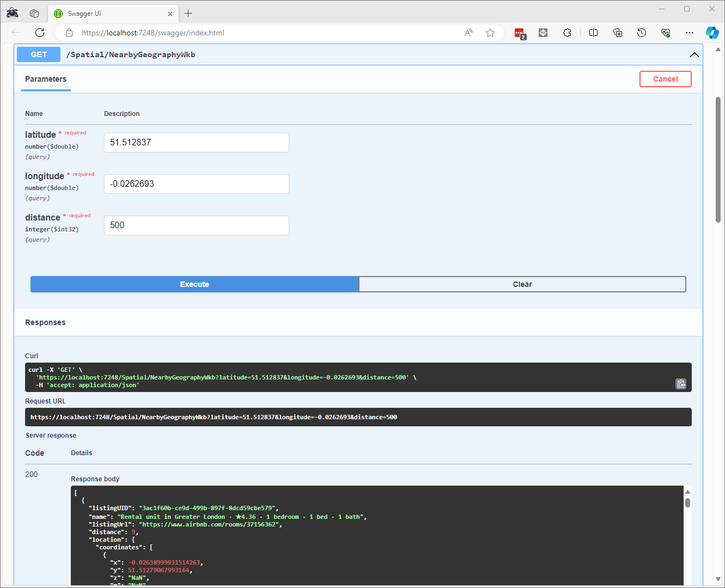
Task: Open the Collections panel
Action: (618, 33)
